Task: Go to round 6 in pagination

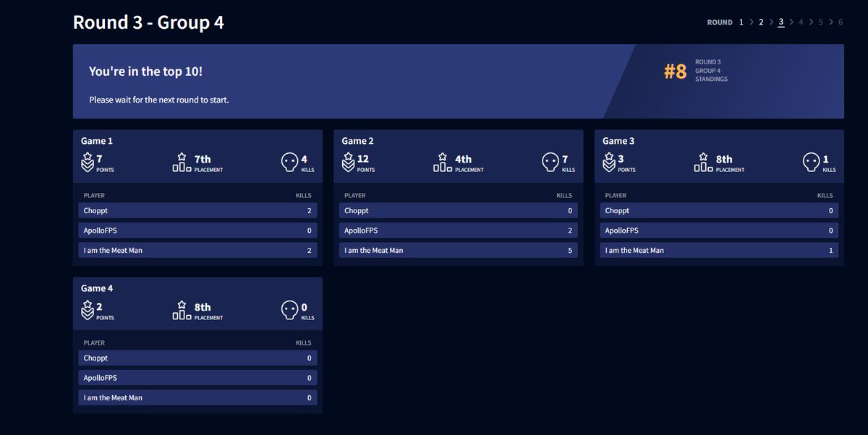Action: [841, 22]
